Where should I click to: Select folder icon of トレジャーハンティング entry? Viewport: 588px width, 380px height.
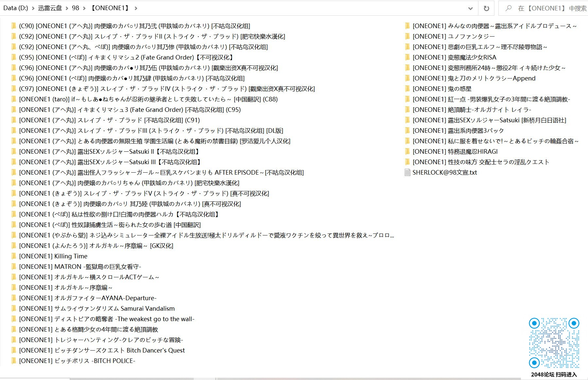13,340
